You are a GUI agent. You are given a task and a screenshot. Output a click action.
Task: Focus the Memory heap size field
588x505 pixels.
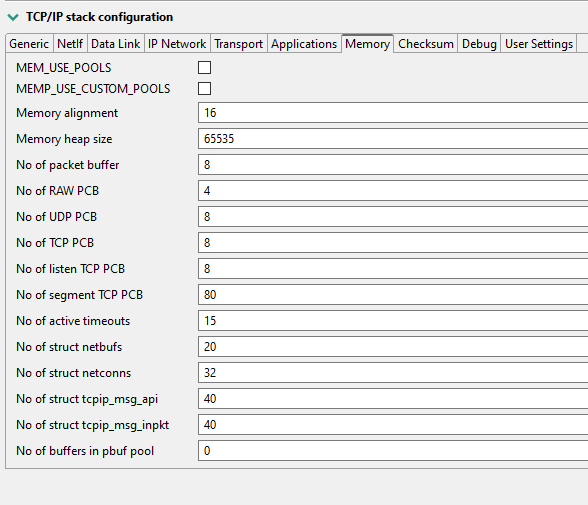tap(393, 139)
